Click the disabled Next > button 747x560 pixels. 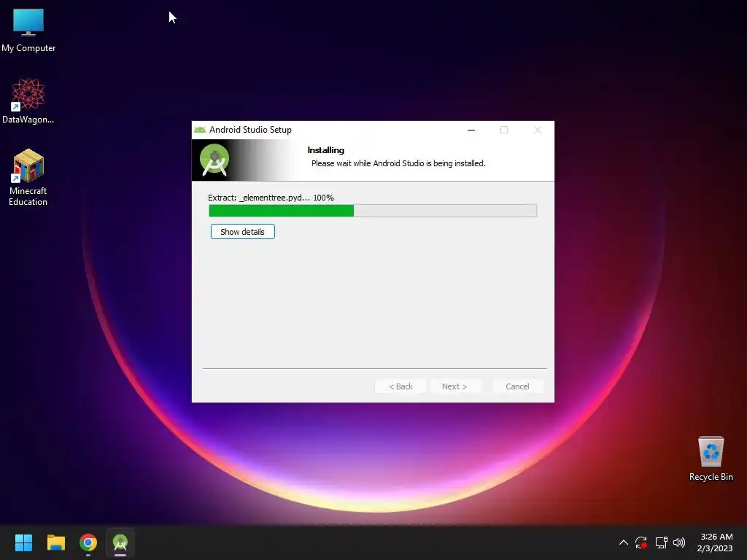(x=454, y=386)
